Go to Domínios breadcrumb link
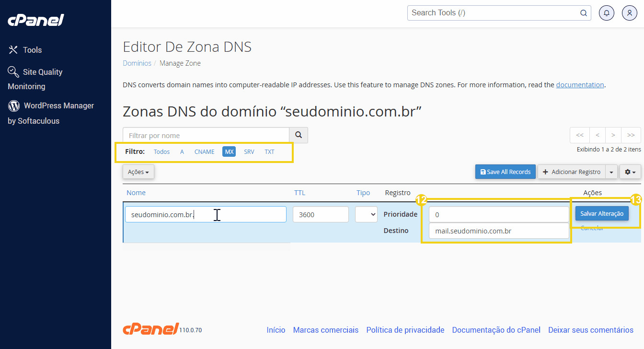 click(137, 63)
